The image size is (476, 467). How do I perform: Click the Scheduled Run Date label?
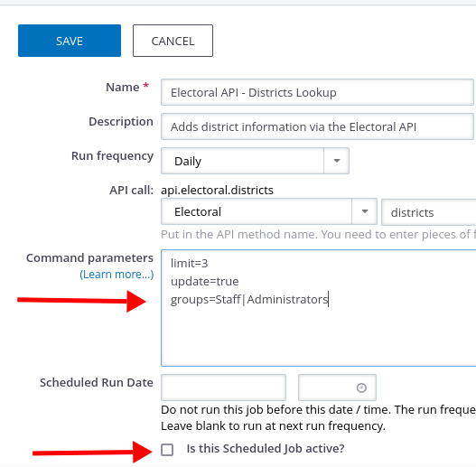97,383
